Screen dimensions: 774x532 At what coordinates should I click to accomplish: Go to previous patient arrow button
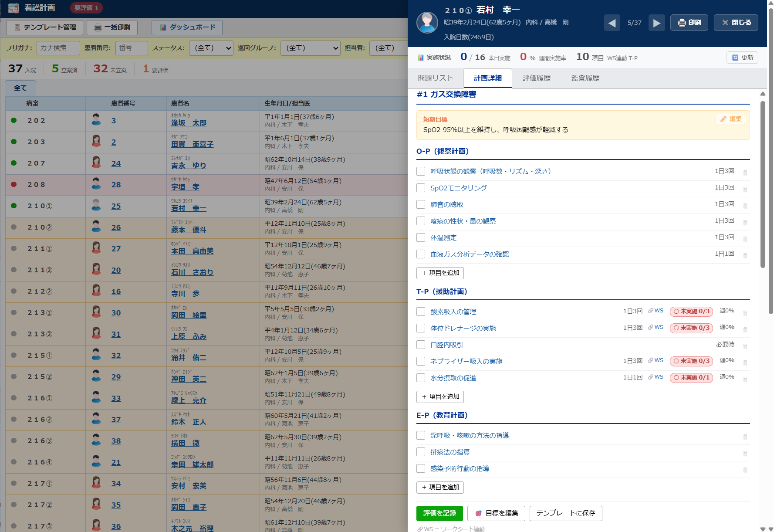click(x=612, y=23)
